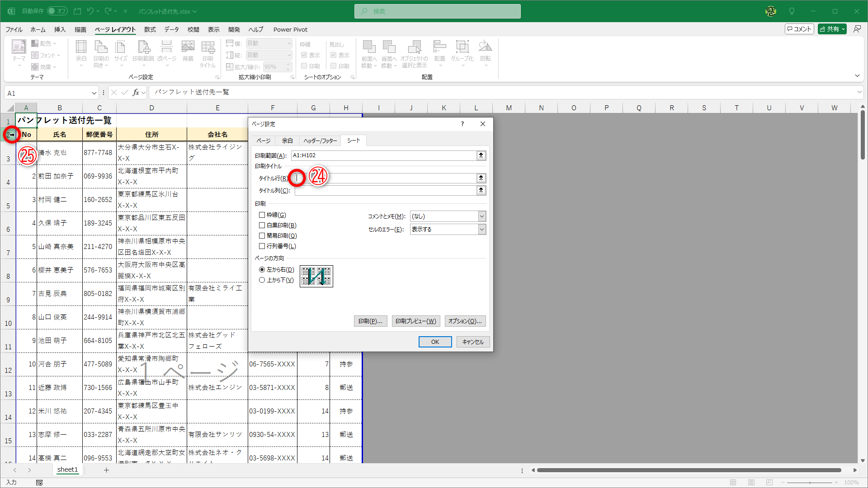Viewport: 868px width, 488px height.
Task: Click collapse icon beside title rows field
Action: [x=481, y=178]
